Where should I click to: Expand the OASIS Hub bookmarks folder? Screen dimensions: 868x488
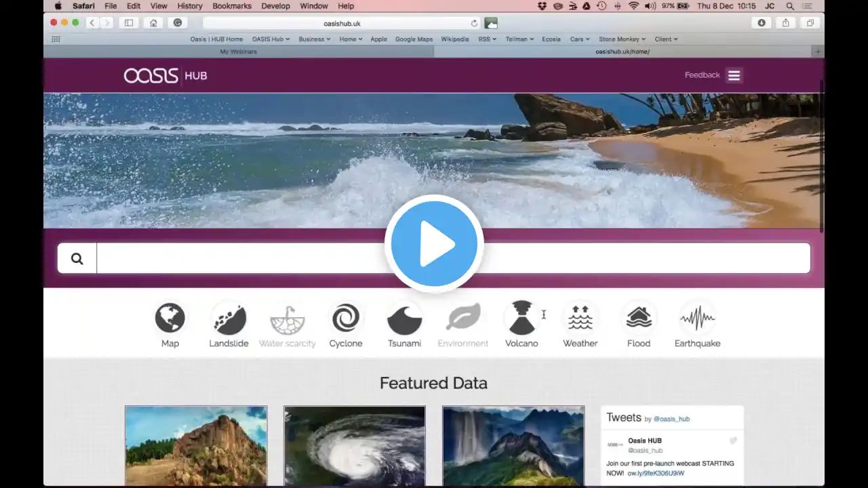[271, 39]
